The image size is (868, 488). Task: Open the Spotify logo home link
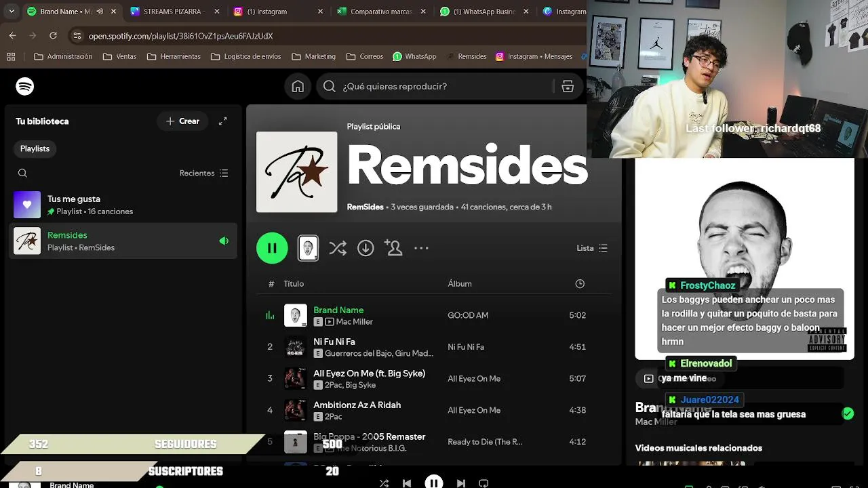click(25, 86)
